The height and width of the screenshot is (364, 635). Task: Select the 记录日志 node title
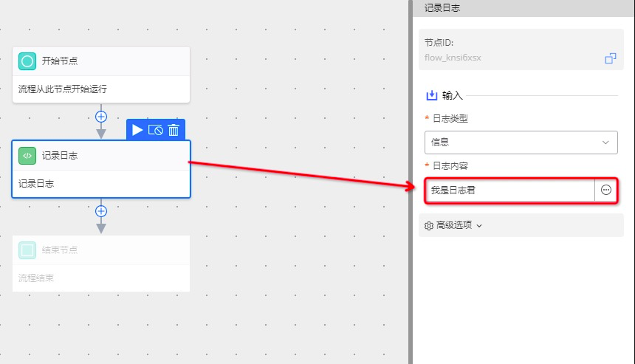[60, 156]
